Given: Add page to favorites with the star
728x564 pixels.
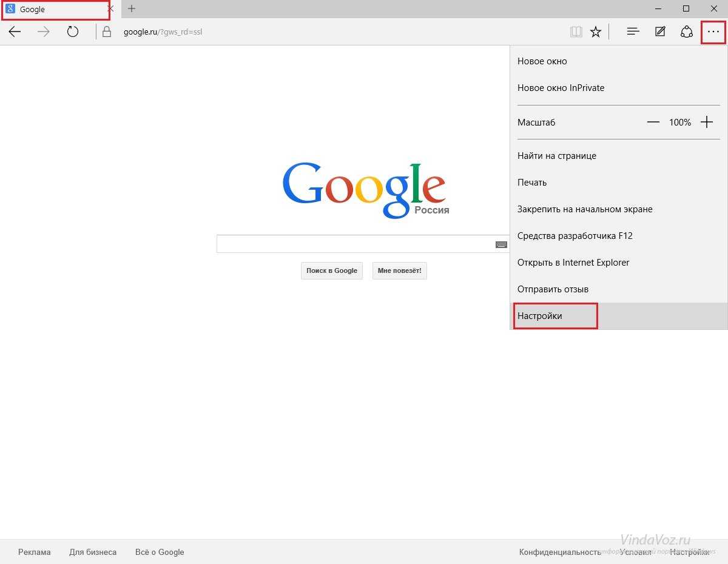Looking at the screenshot, I should point(596,32).
